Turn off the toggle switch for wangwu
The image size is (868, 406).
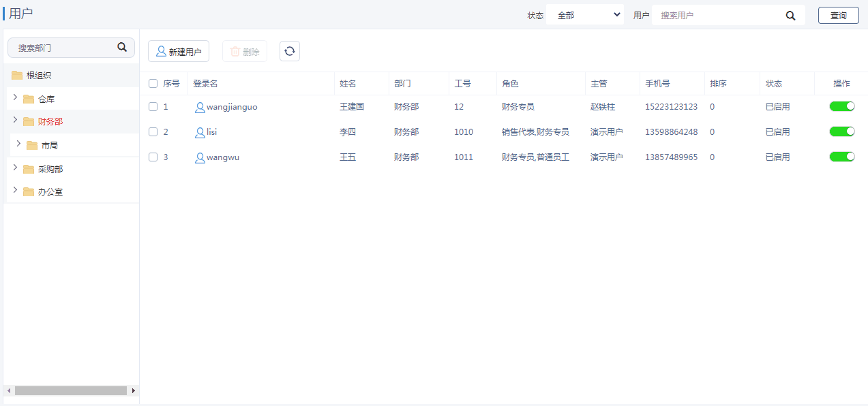point(842,157)
